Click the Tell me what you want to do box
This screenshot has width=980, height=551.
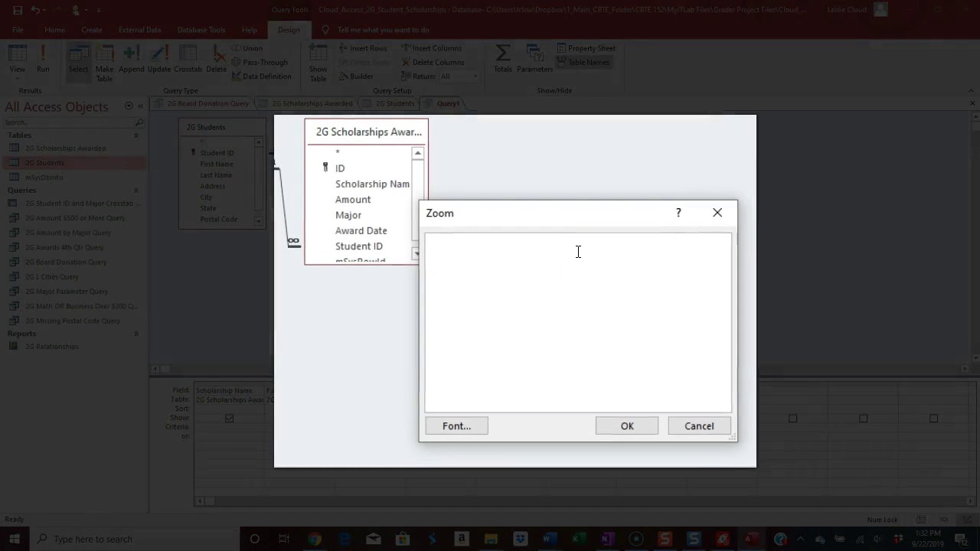[375, 30]
